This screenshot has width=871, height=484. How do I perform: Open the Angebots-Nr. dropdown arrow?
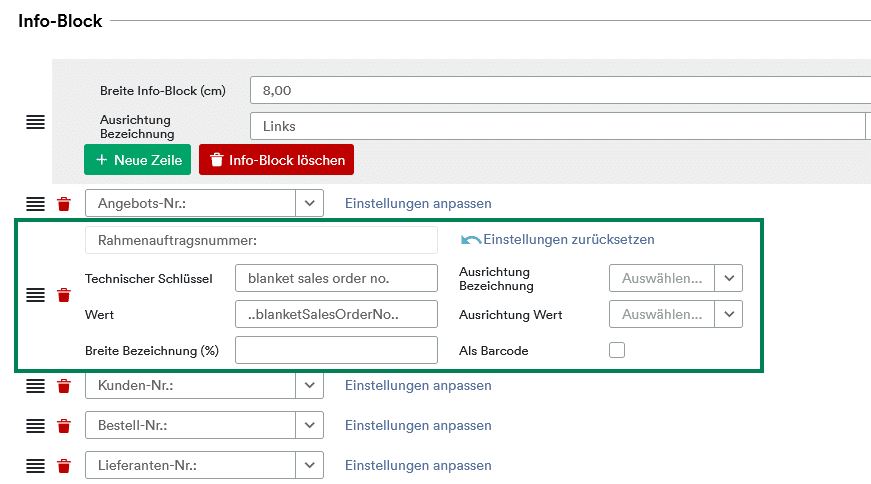(x=309, y=203)
